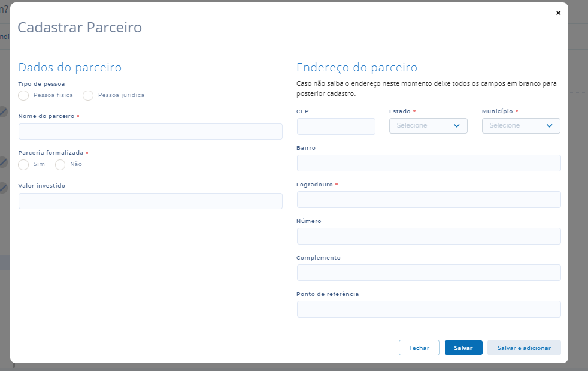Click Salvar e adicionar button
This screenshot has height=371, width=588.
524,348
